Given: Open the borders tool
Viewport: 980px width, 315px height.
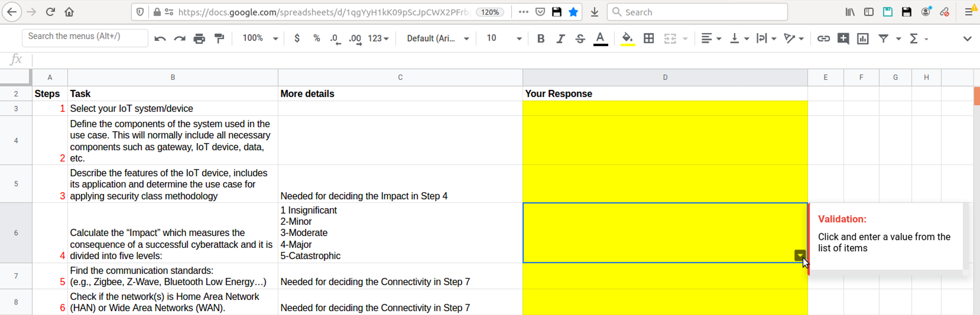Looking at the screenshot, I should (x=649, y=38).
